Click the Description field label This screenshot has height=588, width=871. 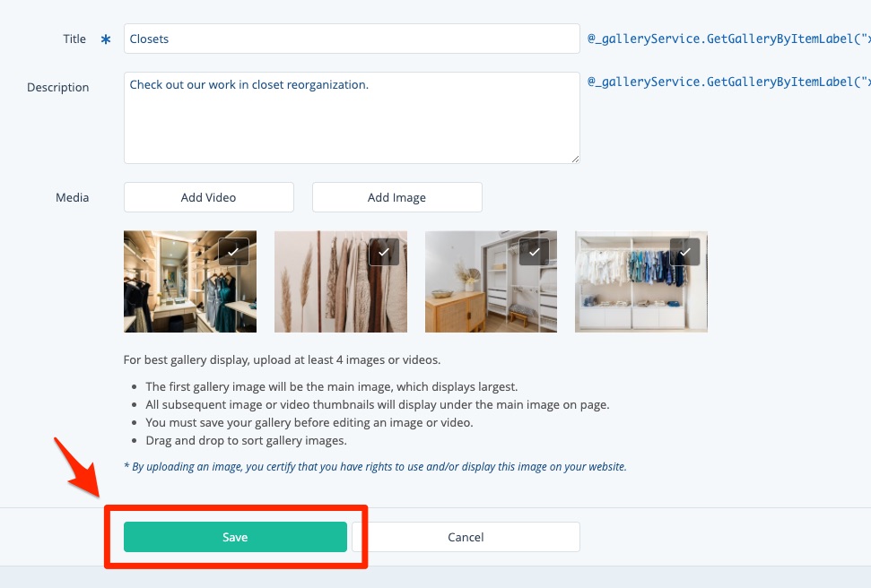[x=58, y=87]
